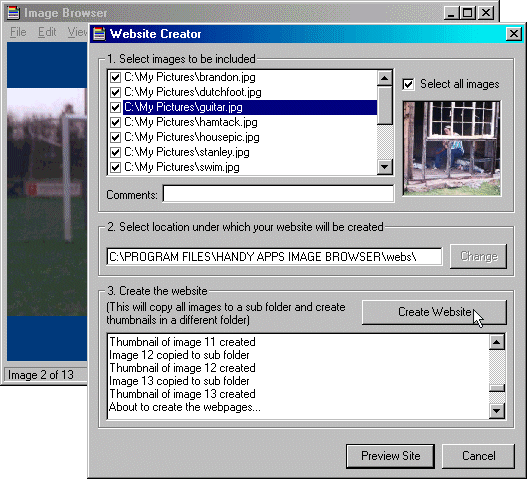Click the website location path field
Image resolution: width=527 pixels, height=479 pixels.
tap(274, 257)
